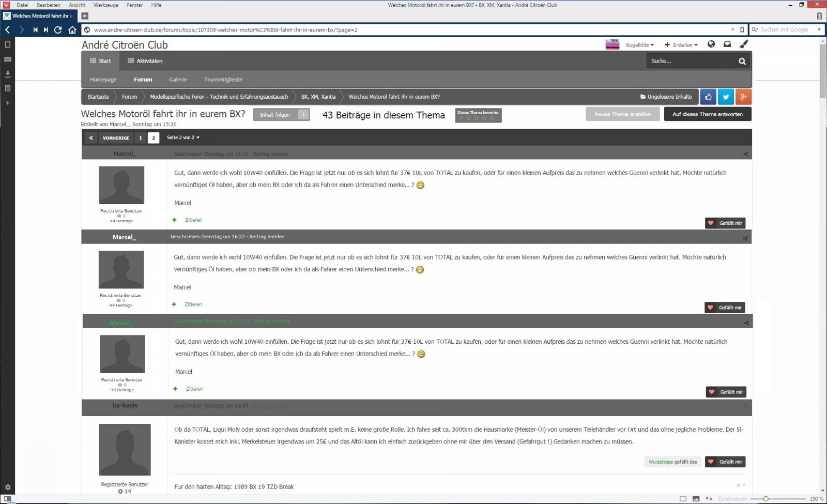827x504 pixels.
Task: Open notifications globe icon in forum header
Action: coord(711,44)
